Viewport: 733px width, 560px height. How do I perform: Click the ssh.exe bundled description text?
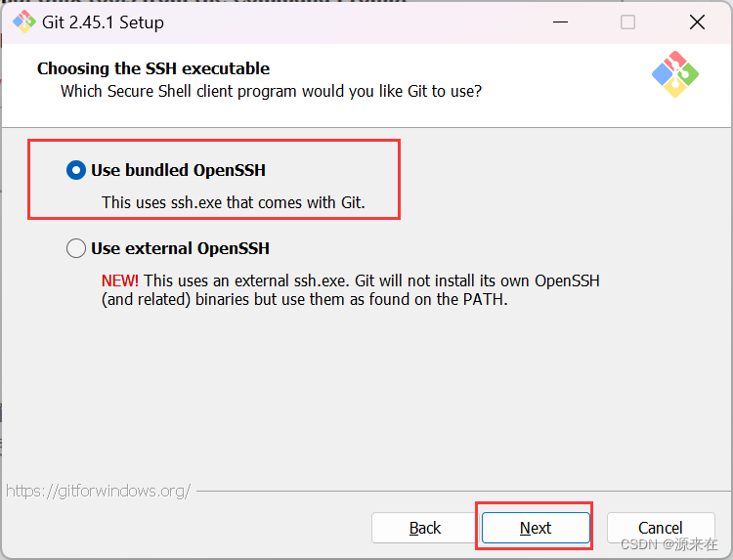(234, 202)
